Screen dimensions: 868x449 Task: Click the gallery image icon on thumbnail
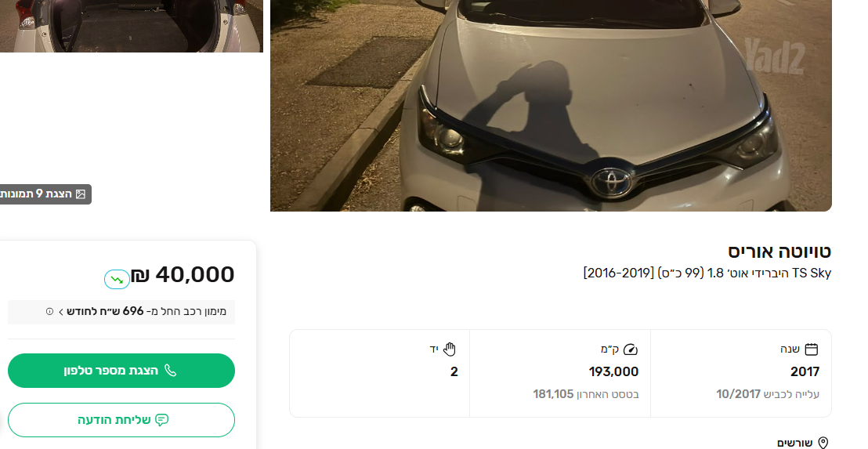point(81,194)
